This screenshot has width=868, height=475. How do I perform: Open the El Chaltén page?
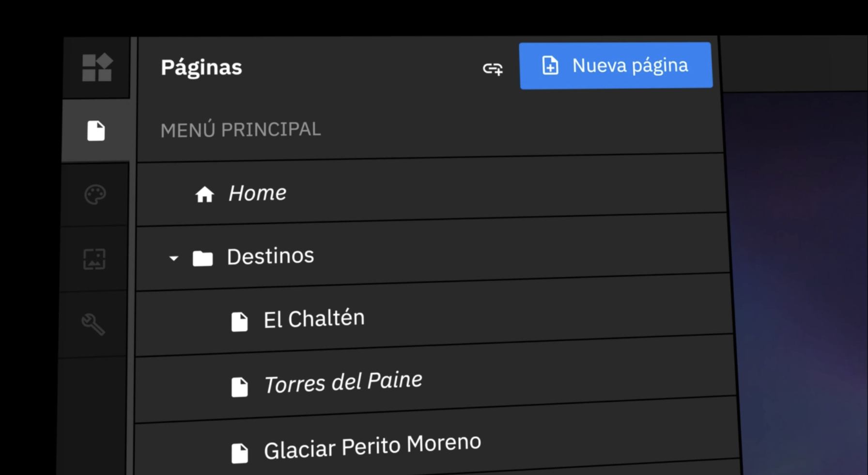[x=314, y=317]
